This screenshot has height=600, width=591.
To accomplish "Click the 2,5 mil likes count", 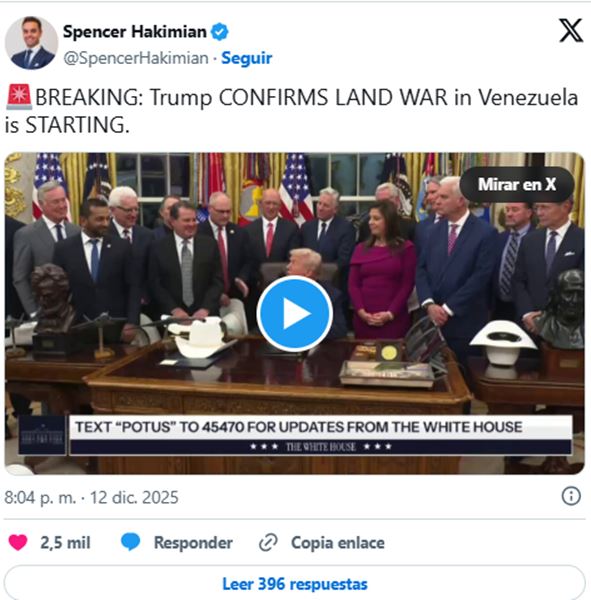I will click(x=65, y=543).
